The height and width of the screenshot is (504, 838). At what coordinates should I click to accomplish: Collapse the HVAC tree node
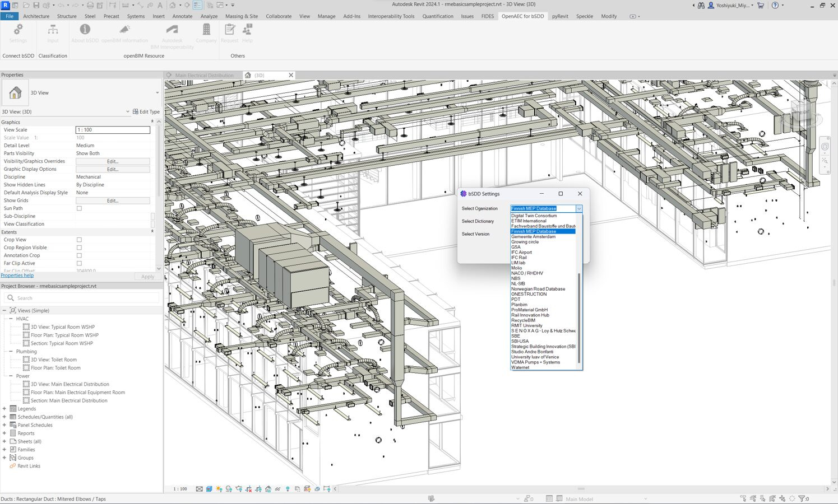11,319
